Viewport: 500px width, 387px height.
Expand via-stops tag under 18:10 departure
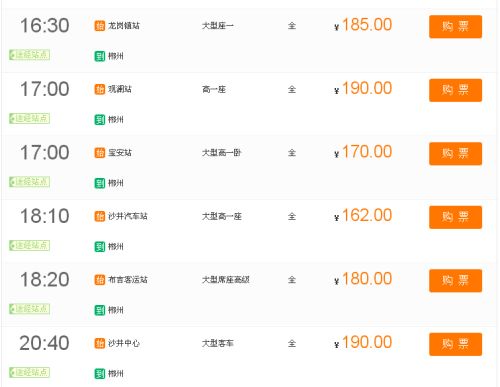29,245
